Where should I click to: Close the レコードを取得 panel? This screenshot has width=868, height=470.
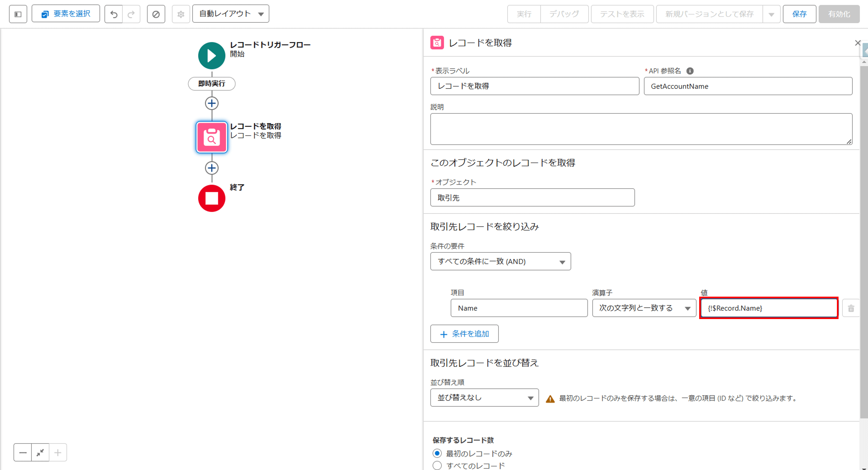click(x=858, y=43)
